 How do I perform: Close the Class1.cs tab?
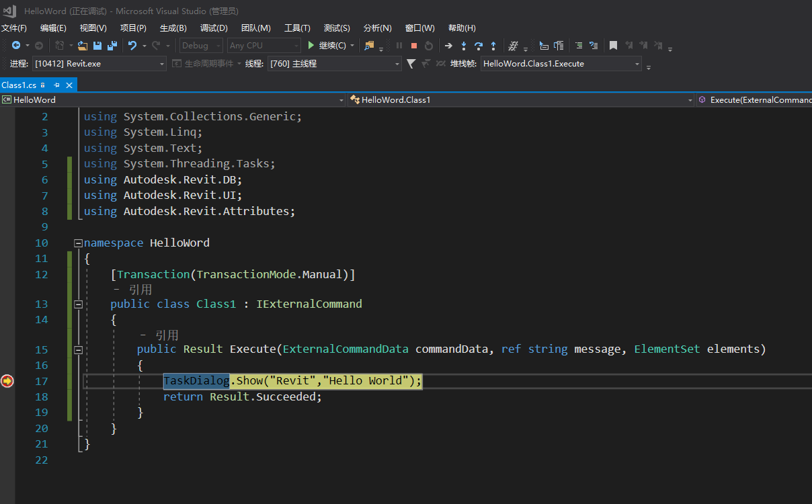point(69,85)
